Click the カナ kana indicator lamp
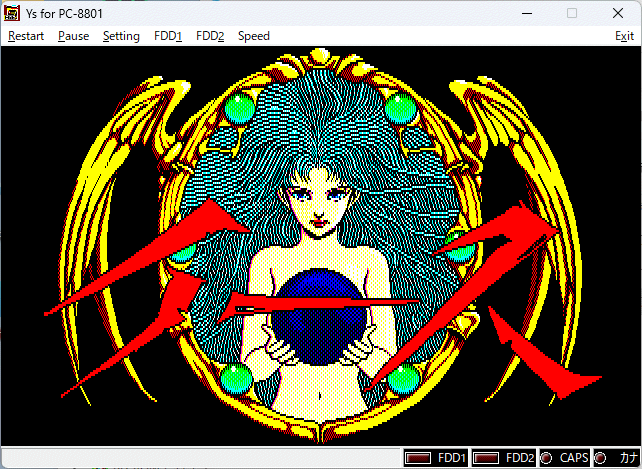 coord(600,458)
